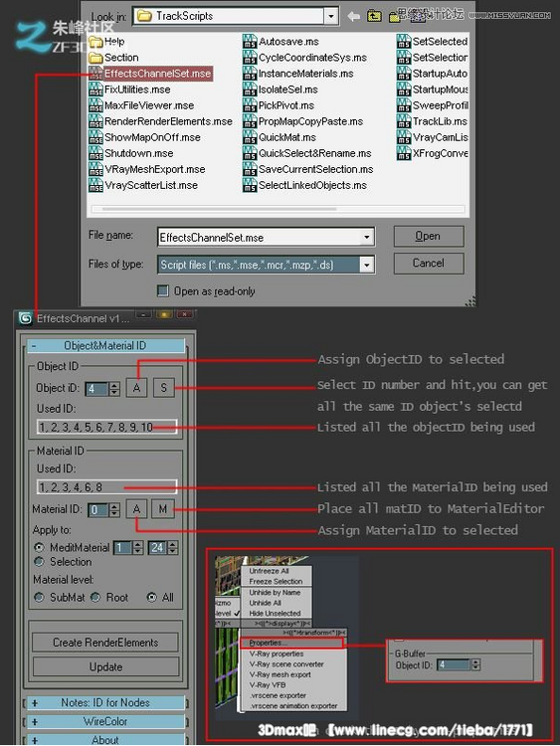Select PickPivot.ms file icon
Viewport: 560px width, 746px height.
250,105
